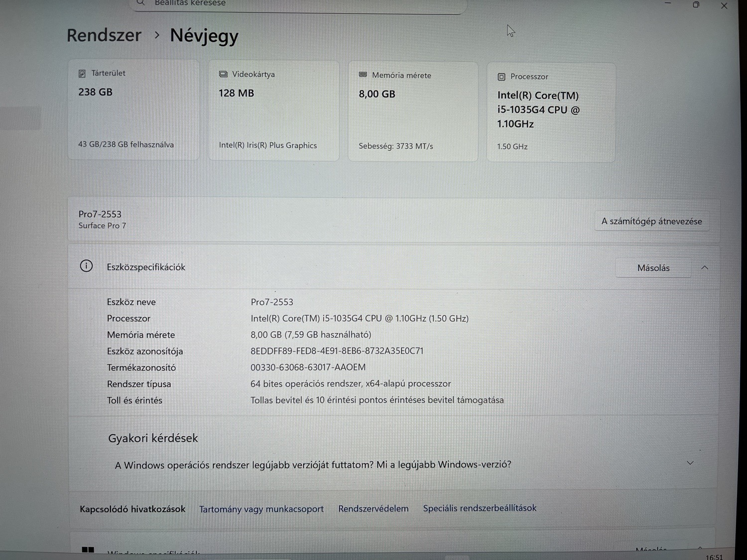Click Kapcsolódó hivatkozások label

(x=132, y=509)
